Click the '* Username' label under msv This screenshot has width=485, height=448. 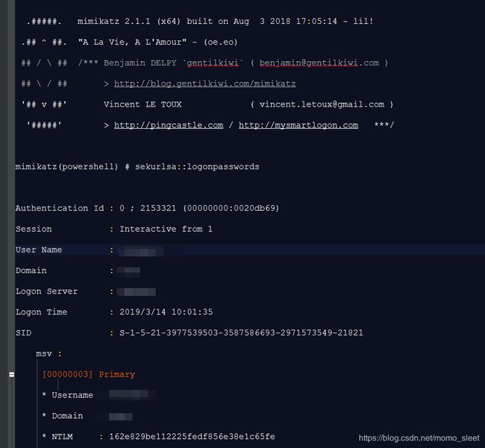[x=67, y=395]
